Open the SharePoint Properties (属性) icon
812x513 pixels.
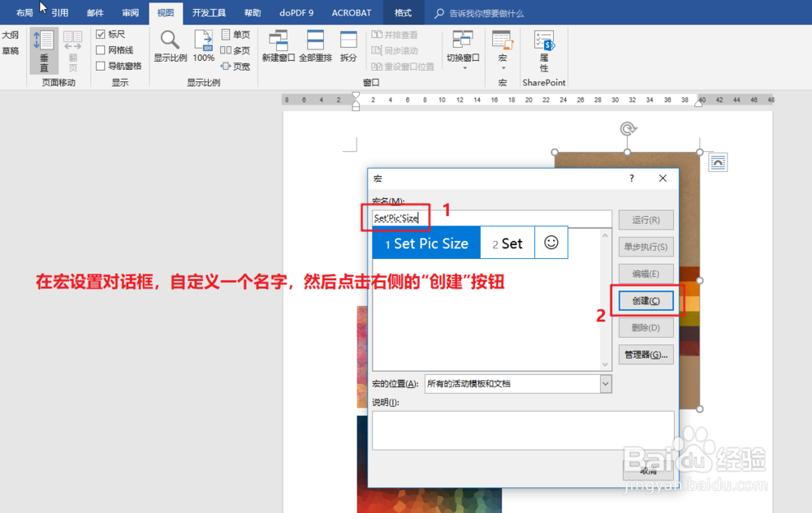coord(544,45)
